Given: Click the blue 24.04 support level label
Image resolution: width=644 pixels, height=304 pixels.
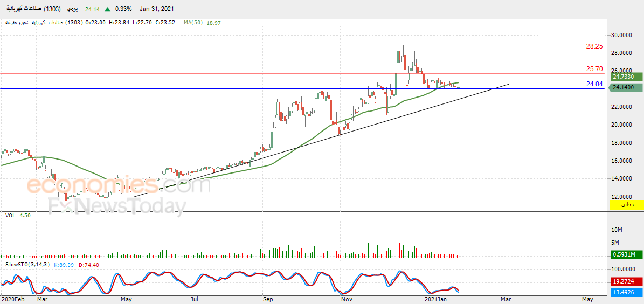Looking at the screenshot, I should [x=594, y=84].
